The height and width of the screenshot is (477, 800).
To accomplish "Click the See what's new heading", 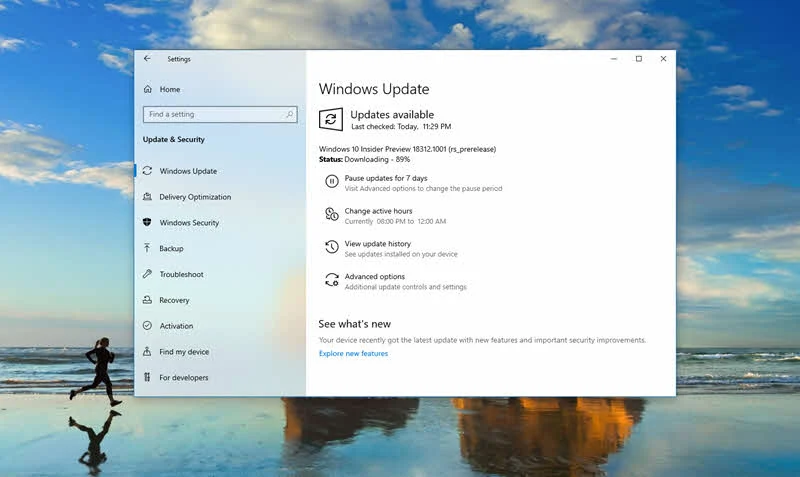I will (x=355, y=324).
